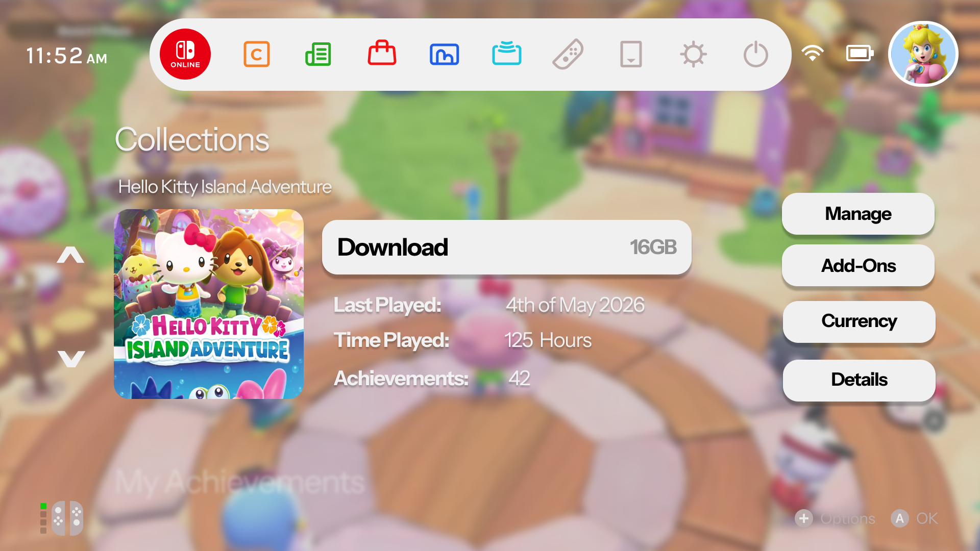Go to next game with down arrow

(x=71, y=359)
